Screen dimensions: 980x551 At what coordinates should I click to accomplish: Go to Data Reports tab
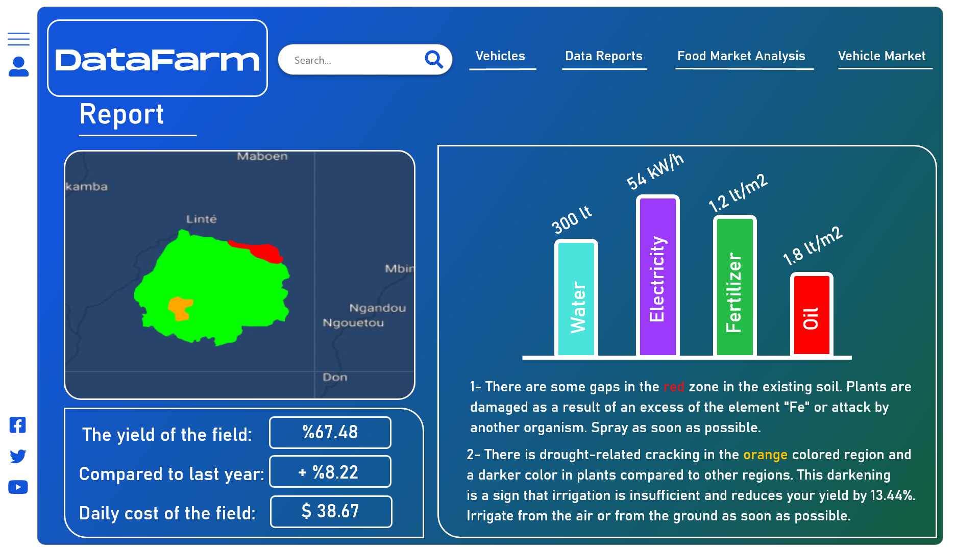coord(603,56)
